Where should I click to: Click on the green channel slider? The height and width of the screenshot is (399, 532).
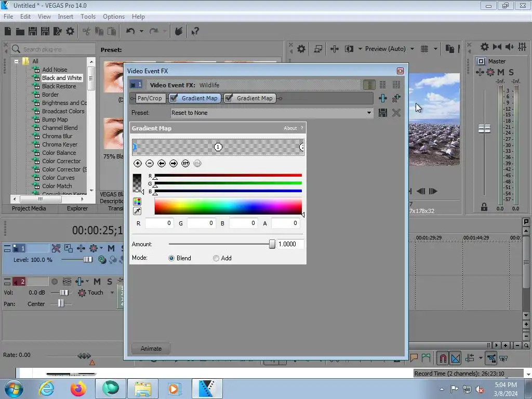pyautogui.click(x=228, y=183)
